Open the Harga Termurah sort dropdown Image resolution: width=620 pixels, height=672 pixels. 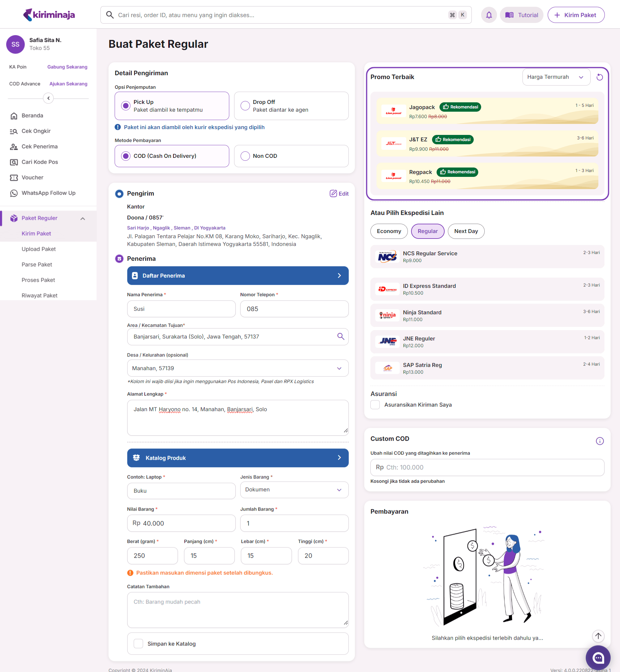click(556, 77)
